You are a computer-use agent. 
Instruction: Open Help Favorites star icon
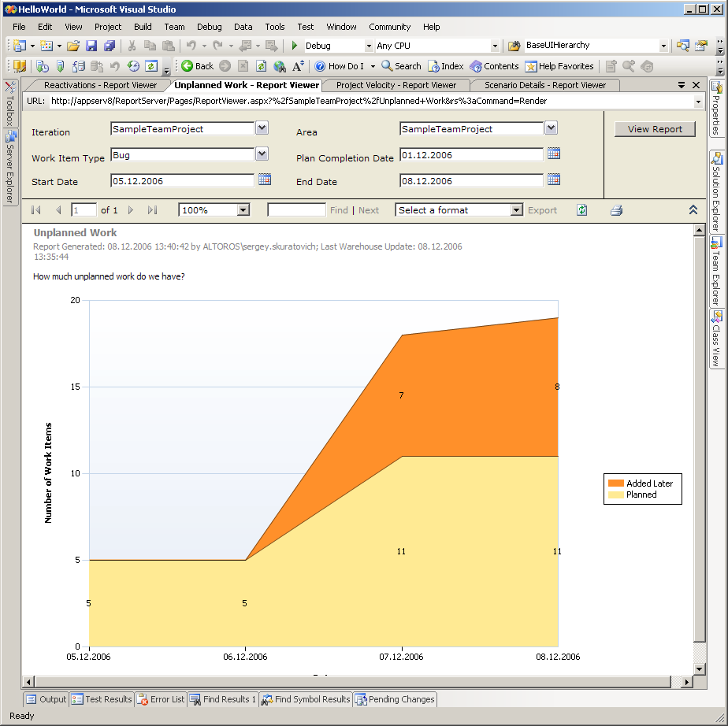tap(559, 66)
